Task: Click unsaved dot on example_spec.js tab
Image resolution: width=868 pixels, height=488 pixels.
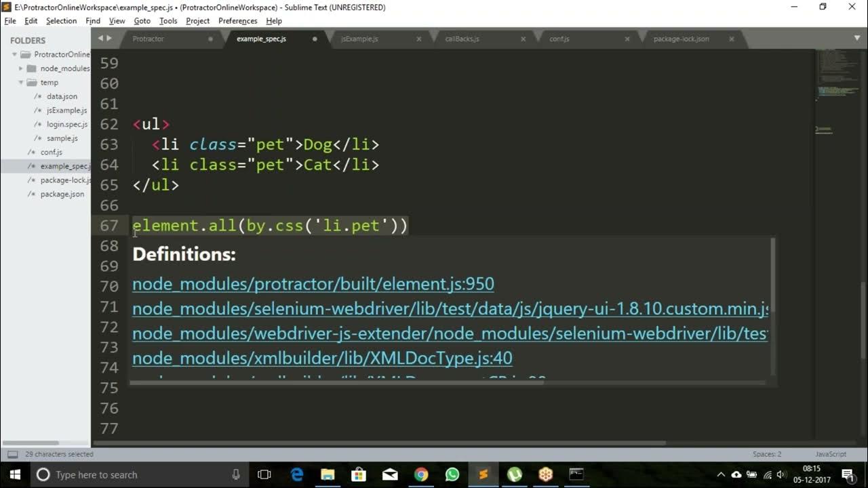Action: point(315,39)
